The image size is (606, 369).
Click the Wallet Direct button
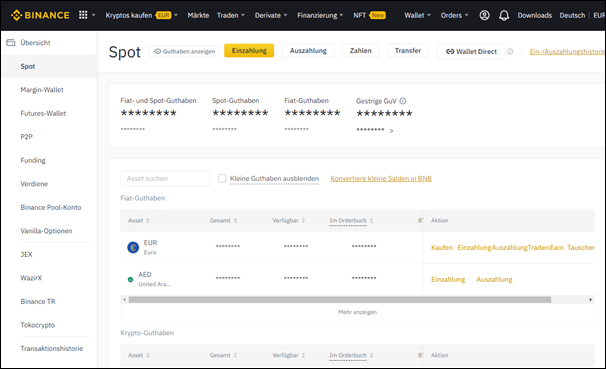coord(471,51)
